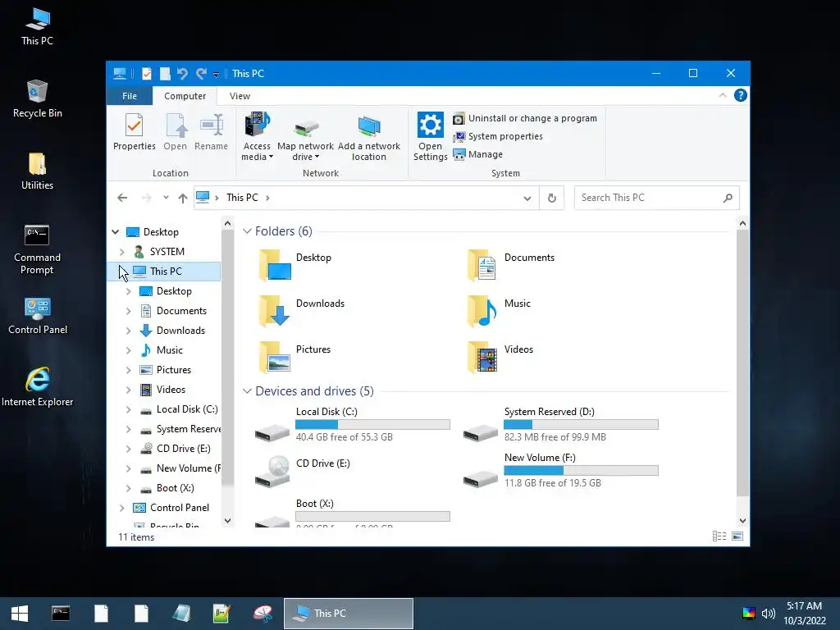Click quick access Properties checkmark icon
The image size is (840, 630).
pos(146,73)
